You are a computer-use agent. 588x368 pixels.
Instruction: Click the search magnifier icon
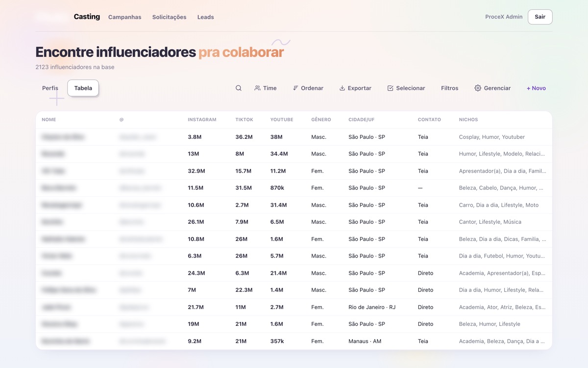239,88
